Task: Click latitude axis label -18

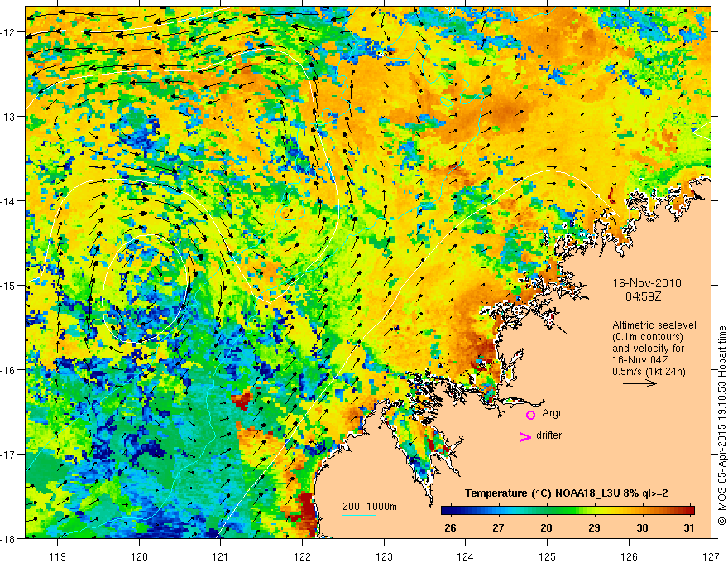Action: pyautogui.click(x=9, y=538)
